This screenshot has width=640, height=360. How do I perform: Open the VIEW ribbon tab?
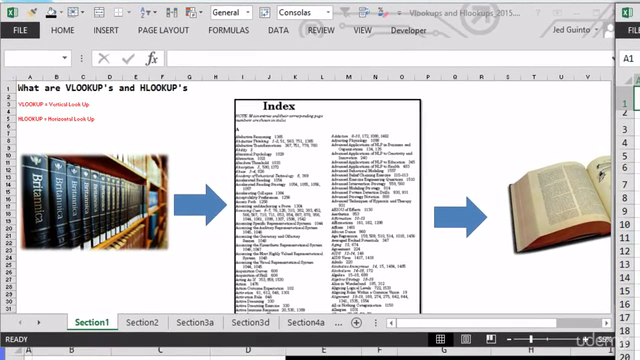pyautogui.click(x=362, y=30)
